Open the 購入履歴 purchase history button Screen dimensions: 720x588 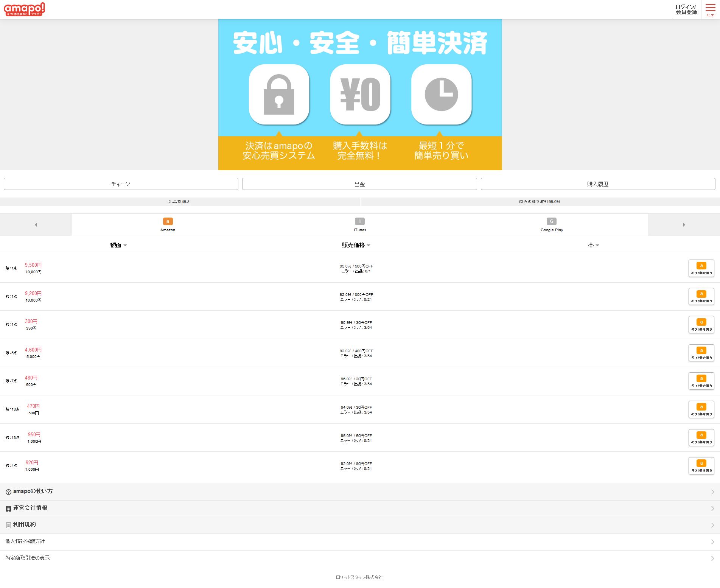pyautogui.click(x=598, y=184)
